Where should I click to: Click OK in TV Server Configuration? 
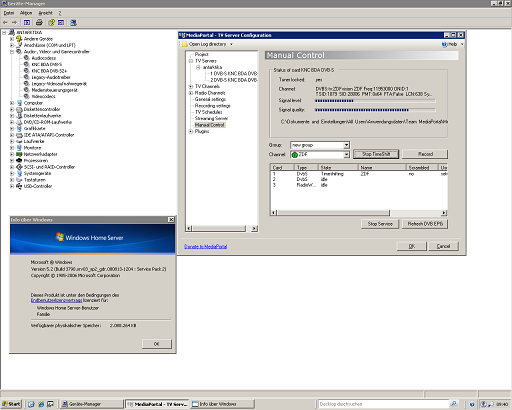pyautogui.click(x=412, y=246)
